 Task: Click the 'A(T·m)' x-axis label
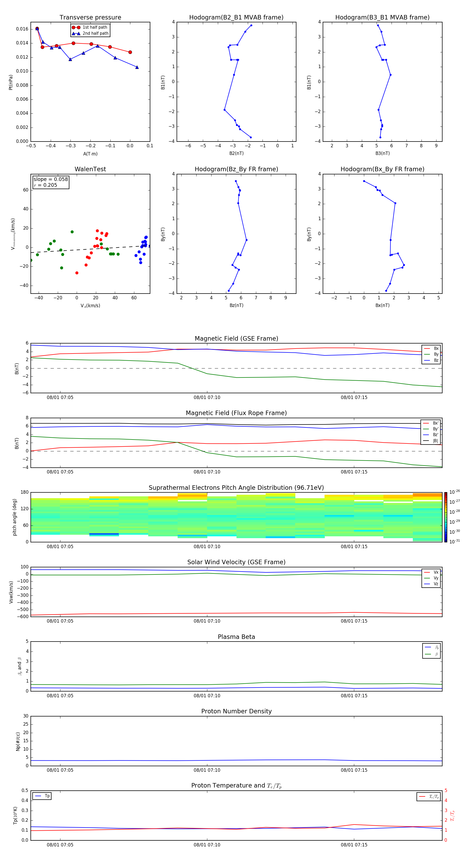90,154
